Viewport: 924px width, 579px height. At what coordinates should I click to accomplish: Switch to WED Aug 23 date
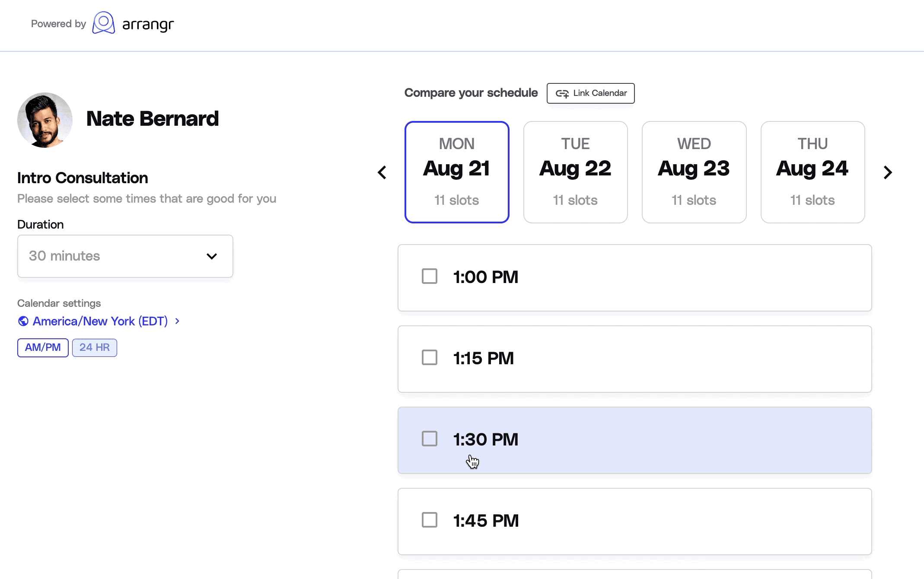[694, 172]
